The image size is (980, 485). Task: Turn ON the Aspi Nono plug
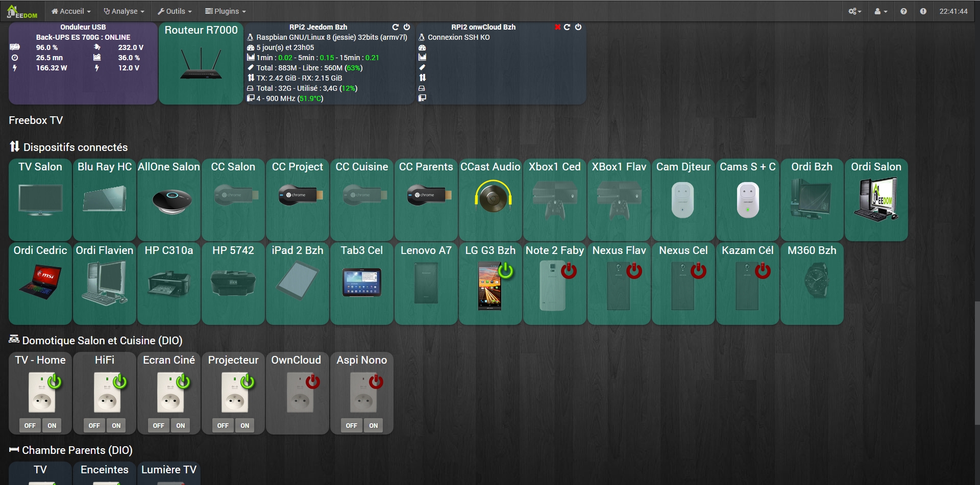tap(374, 425)
